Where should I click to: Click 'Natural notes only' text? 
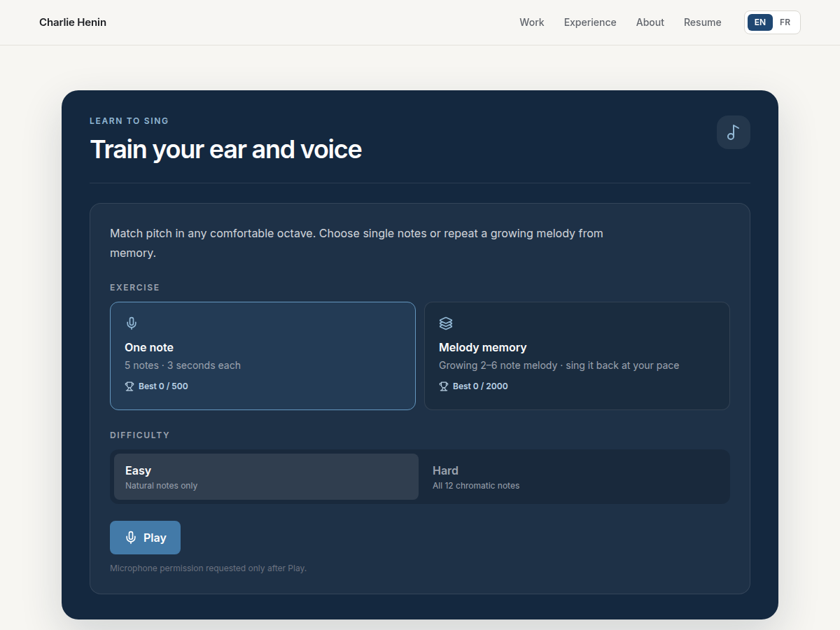(x=162, y=486)
